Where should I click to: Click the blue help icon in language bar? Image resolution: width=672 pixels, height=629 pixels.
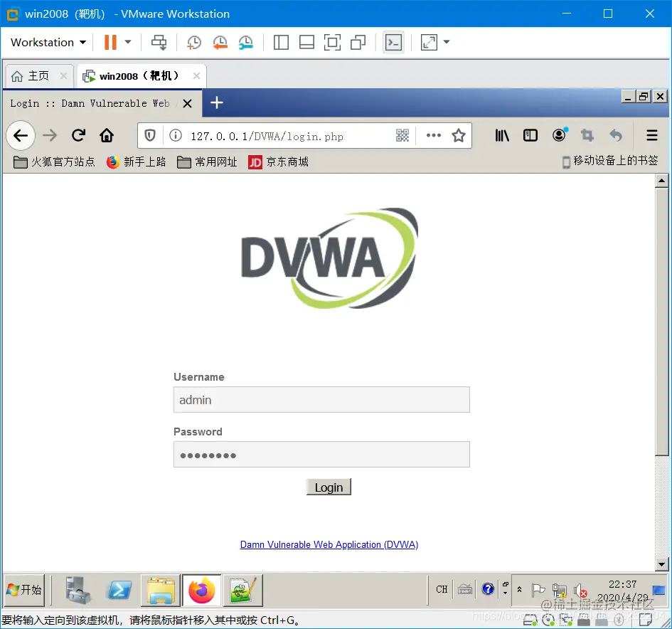pyautogui.click(x=488, y=588)
